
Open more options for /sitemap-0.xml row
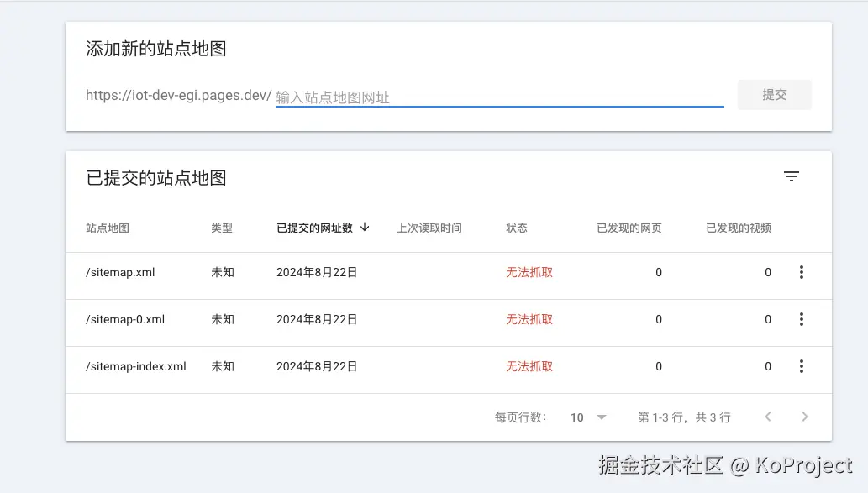point(802,319)
